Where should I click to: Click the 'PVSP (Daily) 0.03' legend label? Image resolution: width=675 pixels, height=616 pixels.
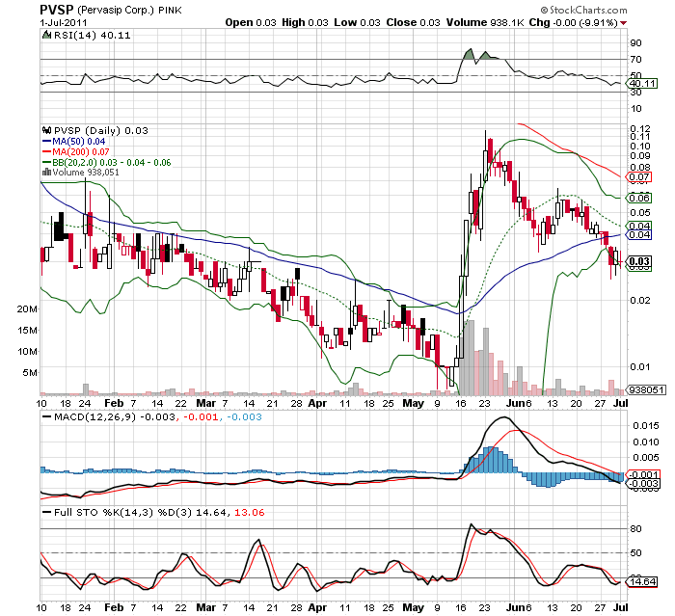pos(100,130)
